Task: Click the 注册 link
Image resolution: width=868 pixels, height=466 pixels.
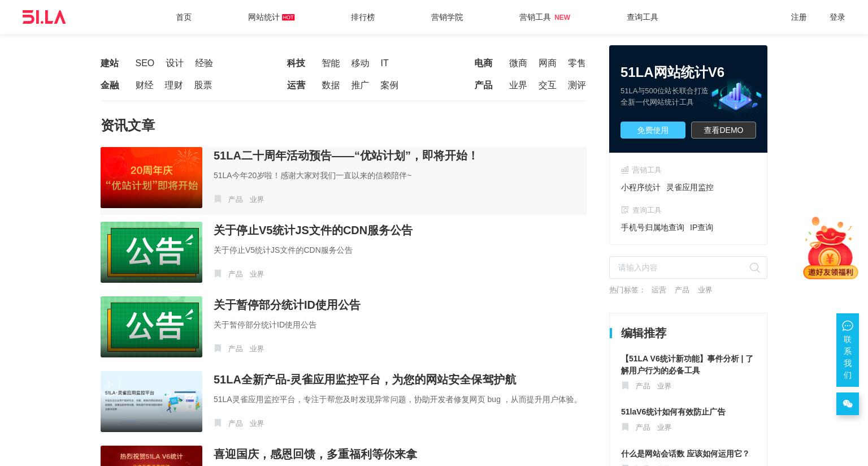Action: [798, 17]
